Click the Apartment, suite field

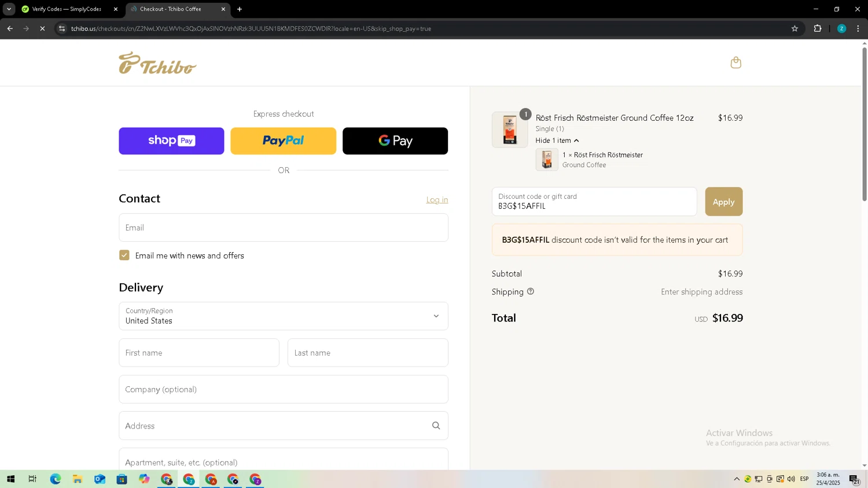click(284, 460)
